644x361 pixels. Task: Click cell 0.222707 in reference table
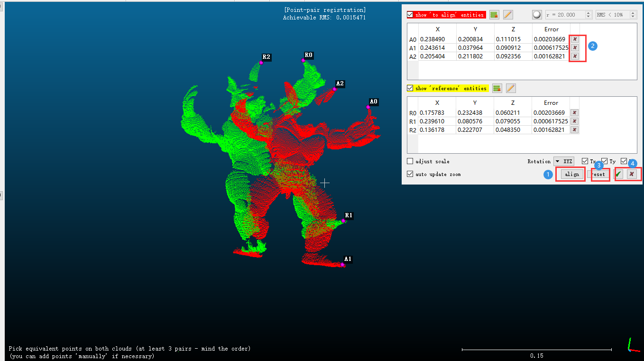click(475, 130)
